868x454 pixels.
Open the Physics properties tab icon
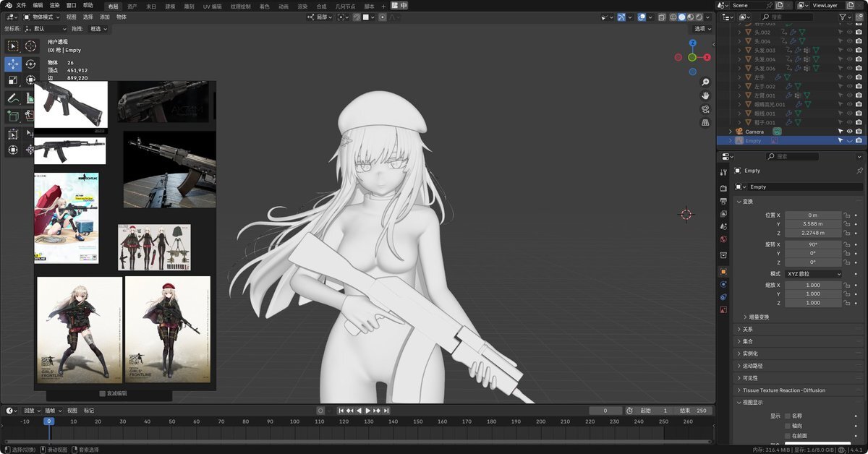(723, 284)
